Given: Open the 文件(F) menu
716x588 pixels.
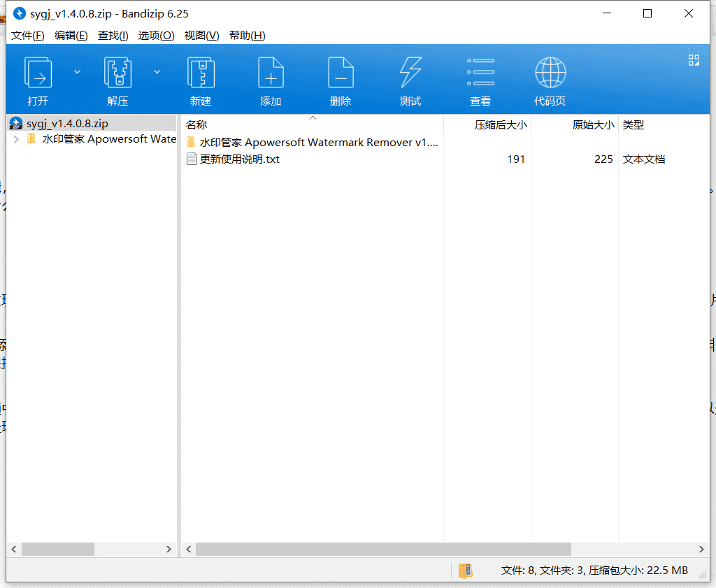Looking at the screenshot, I should 28,36.
